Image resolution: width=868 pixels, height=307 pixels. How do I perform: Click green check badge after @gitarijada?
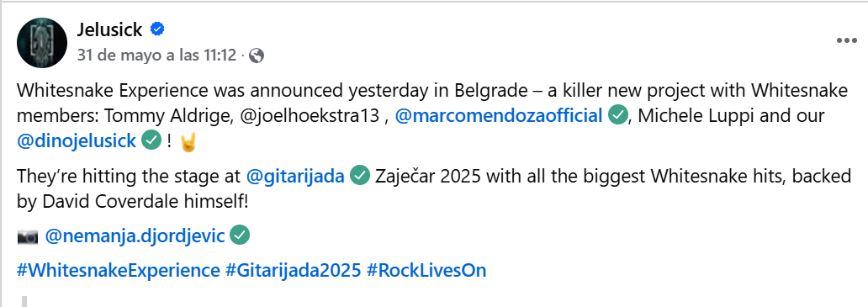(360, 175)
